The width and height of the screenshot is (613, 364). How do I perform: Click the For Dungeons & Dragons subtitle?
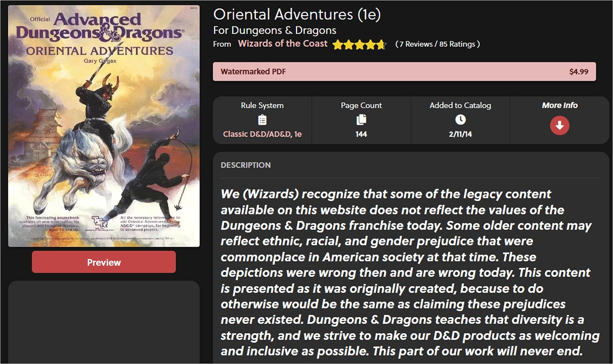pos(275,30)
